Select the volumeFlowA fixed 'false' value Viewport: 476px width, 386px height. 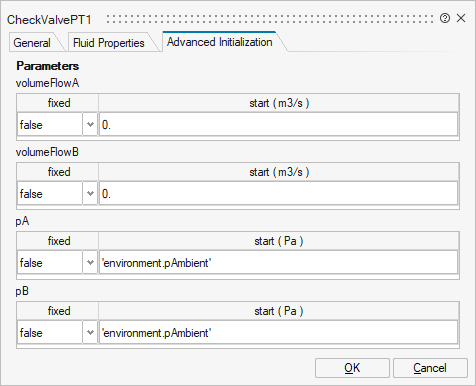[x=50, y=124]
